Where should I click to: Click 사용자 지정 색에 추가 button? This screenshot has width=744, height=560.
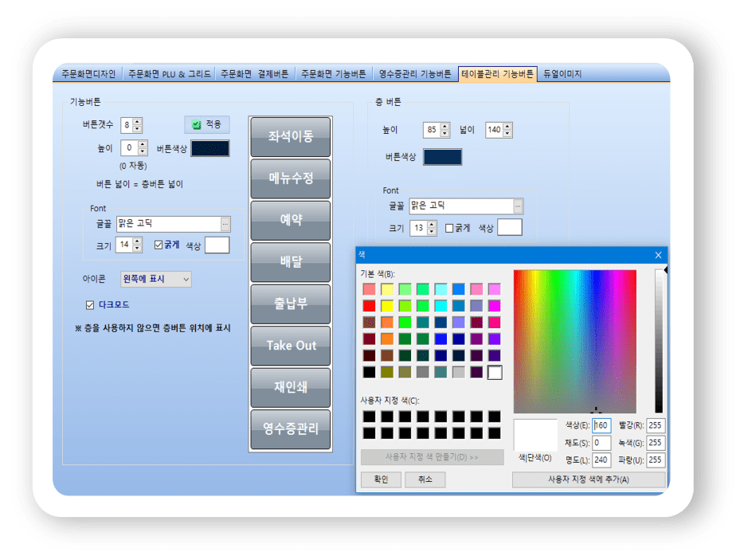point(588,480)
